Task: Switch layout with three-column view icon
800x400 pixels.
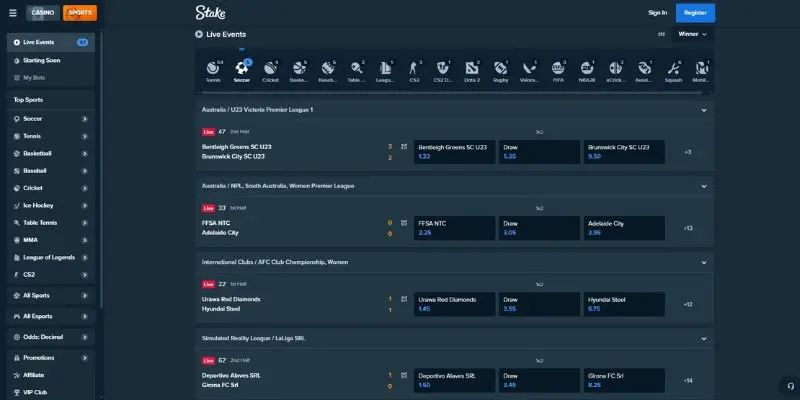Action: coord(662,34)
